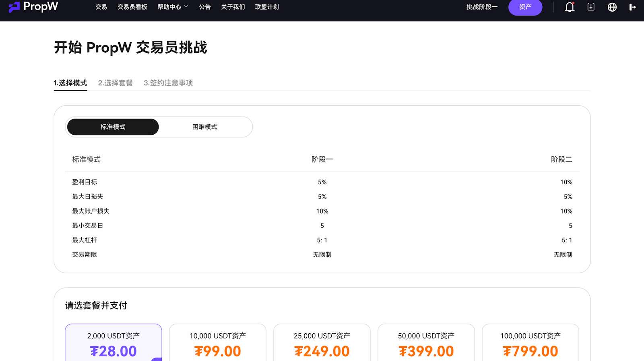Choose the 50,000 USDT资产 package card
Viewport: 644px width, 361px height.
click(426, 343)
